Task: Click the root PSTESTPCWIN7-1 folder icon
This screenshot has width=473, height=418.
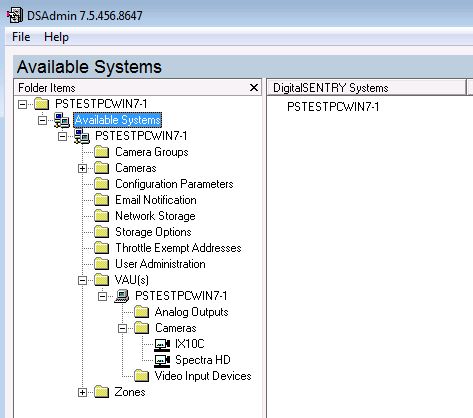Action: pos(42,104)
